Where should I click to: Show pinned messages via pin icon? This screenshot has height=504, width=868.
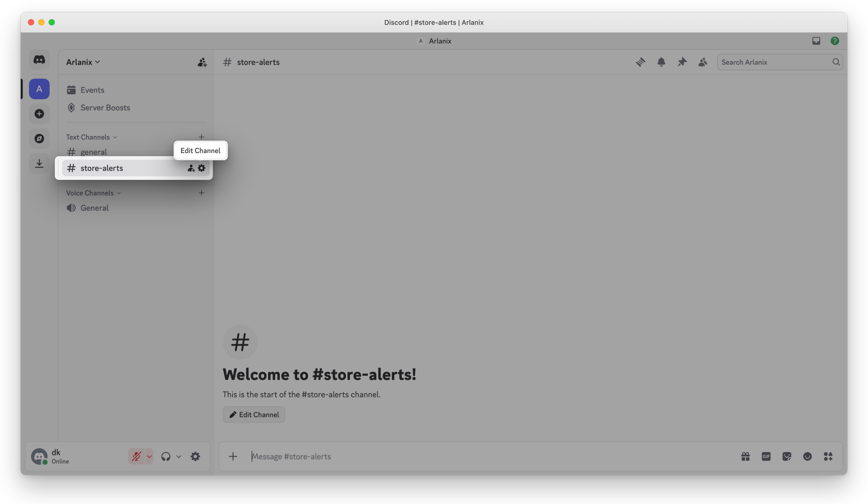tap(682, 62)
